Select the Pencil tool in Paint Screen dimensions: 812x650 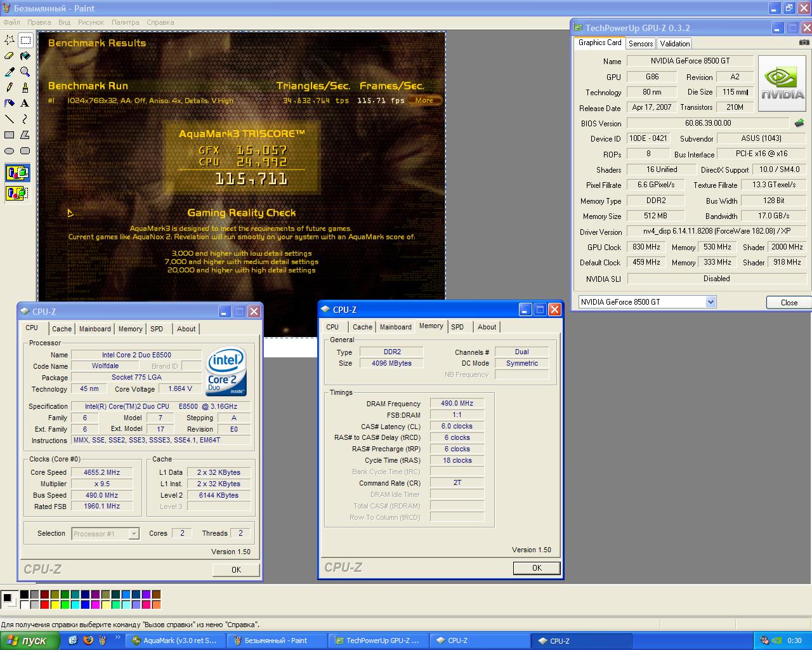[10, 88]
